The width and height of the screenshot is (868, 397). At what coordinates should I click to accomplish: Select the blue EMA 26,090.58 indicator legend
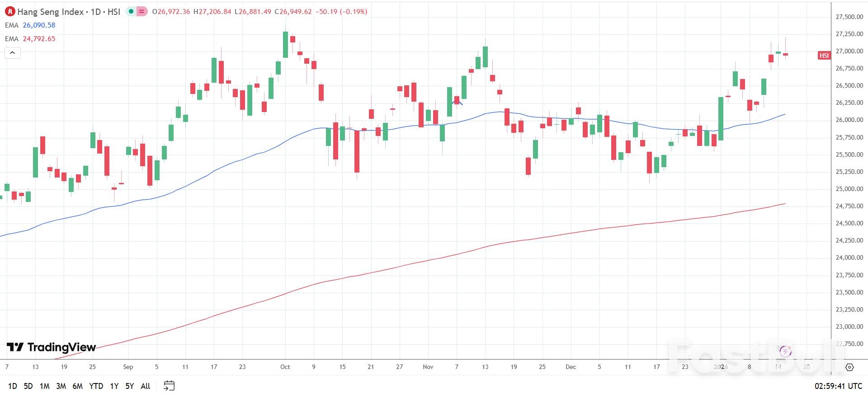tap(30, 25)
